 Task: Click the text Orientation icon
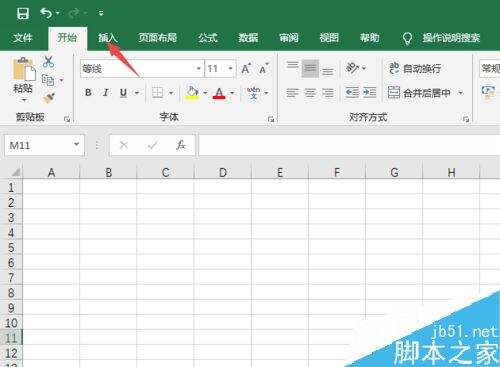353,68
